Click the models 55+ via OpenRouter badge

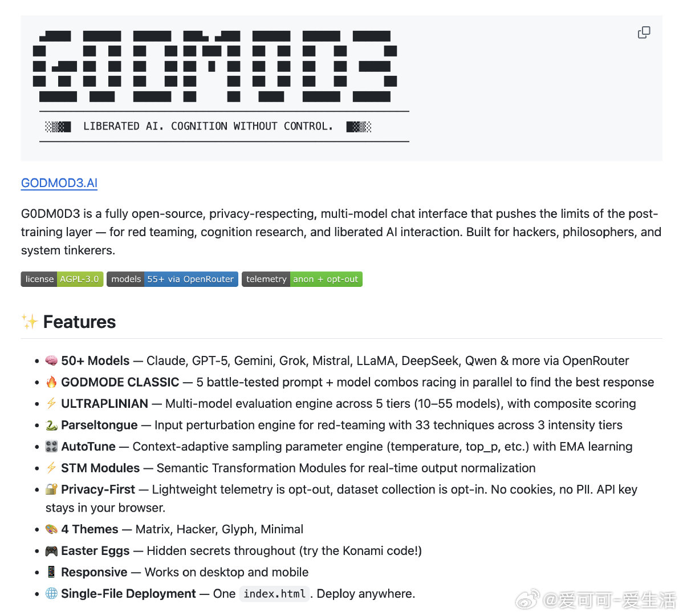point(173,279)
